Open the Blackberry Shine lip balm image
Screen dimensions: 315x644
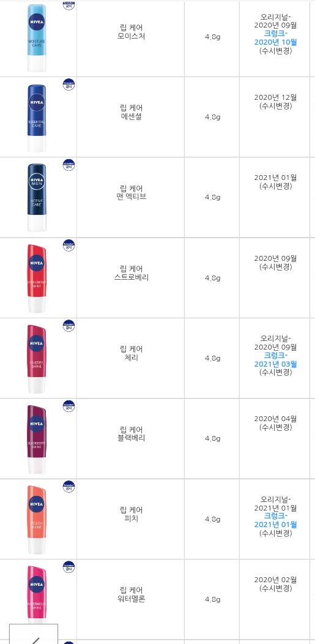pos(37,440)
